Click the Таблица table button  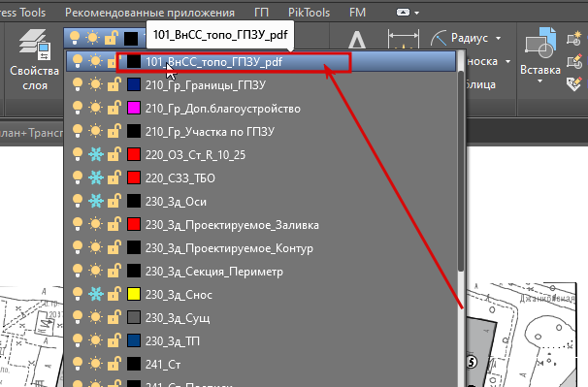(480, 84)
